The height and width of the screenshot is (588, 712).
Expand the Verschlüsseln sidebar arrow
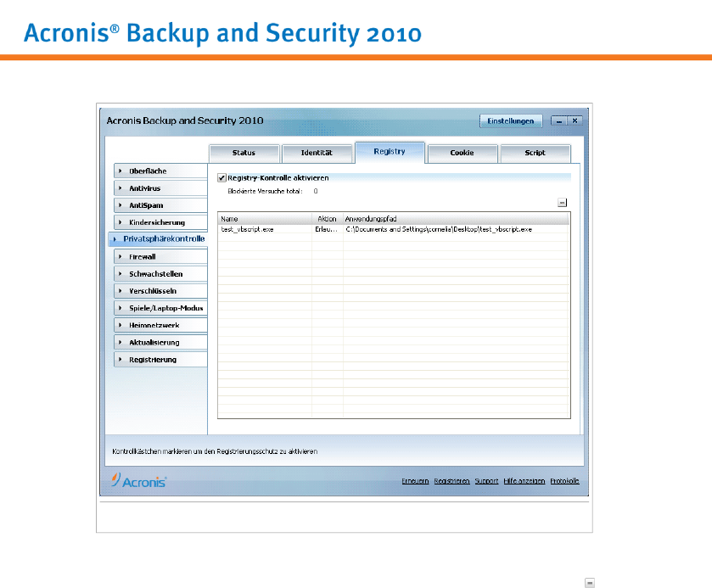[x=121, y=291]
